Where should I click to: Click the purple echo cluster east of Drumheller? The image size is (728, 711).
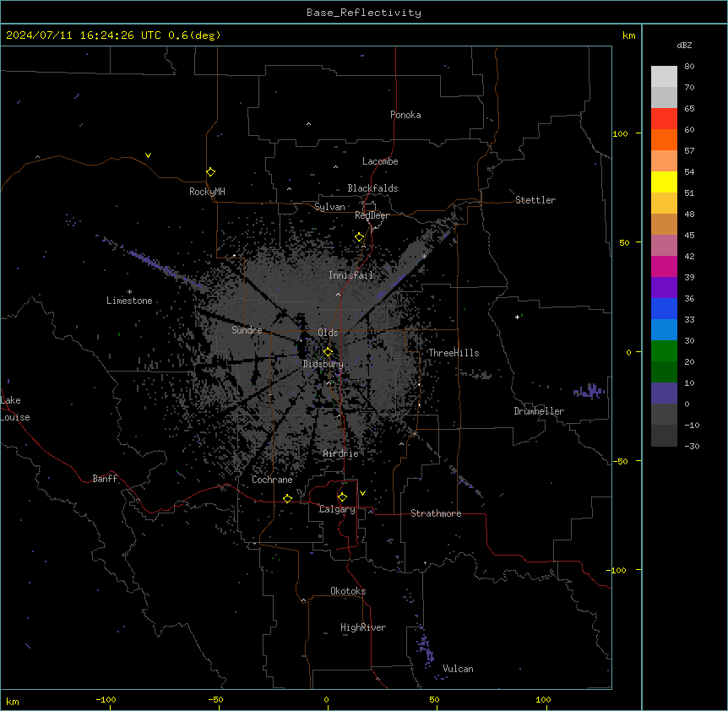click(589, 391)
